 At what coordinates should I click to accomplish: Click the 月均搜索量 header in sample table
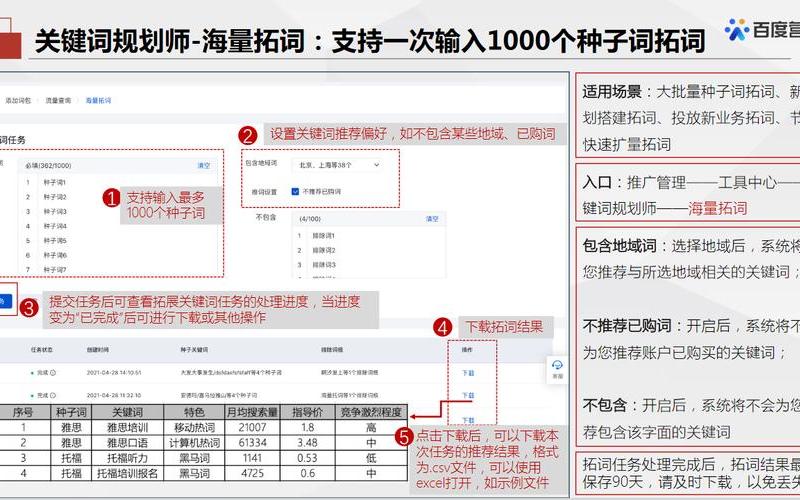pos(253,412)
